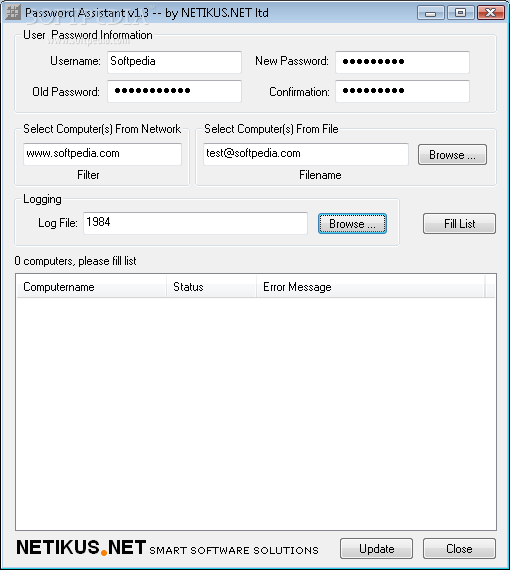Viewport: 510px width, 570px height.
Task: Minimize the Password Assistant window
Action: pyautogui.click(x=430, y=13)
